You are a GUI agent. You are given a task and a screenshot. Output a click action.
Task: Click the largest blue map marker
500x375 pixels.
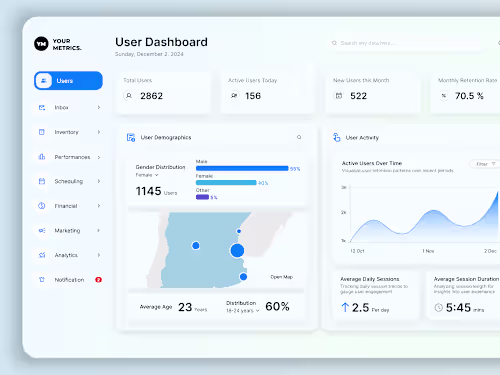pyautogui.click(x=237, y=250)
